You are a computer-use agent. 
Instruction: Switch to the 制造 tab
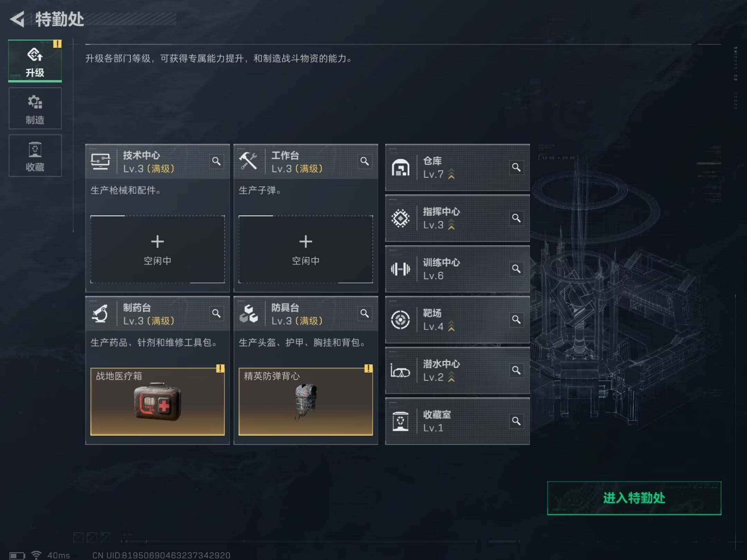35,108
